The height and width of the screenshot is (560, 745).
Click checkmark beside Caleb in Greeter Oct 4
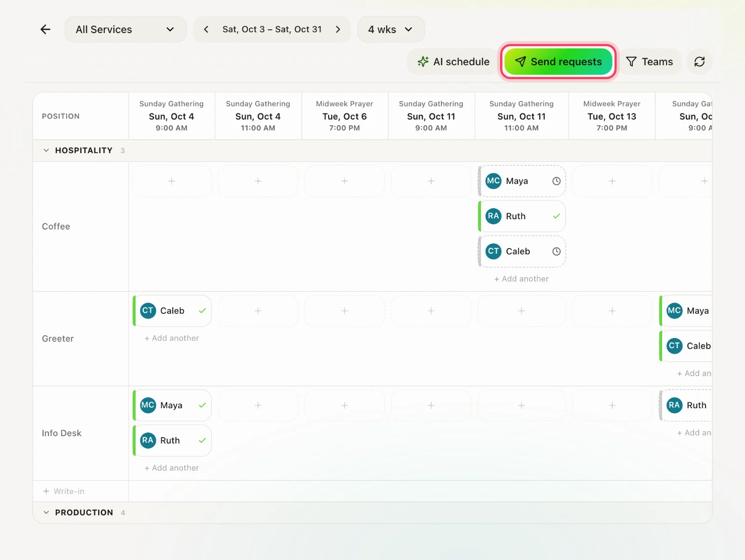[x=203, y=310]
